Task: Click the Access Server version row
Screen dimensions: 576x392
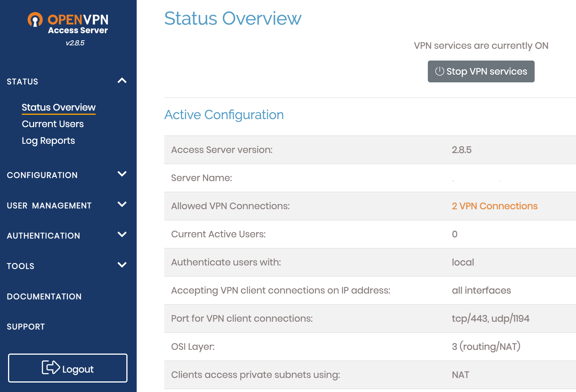Action: [x=368, y=150]
